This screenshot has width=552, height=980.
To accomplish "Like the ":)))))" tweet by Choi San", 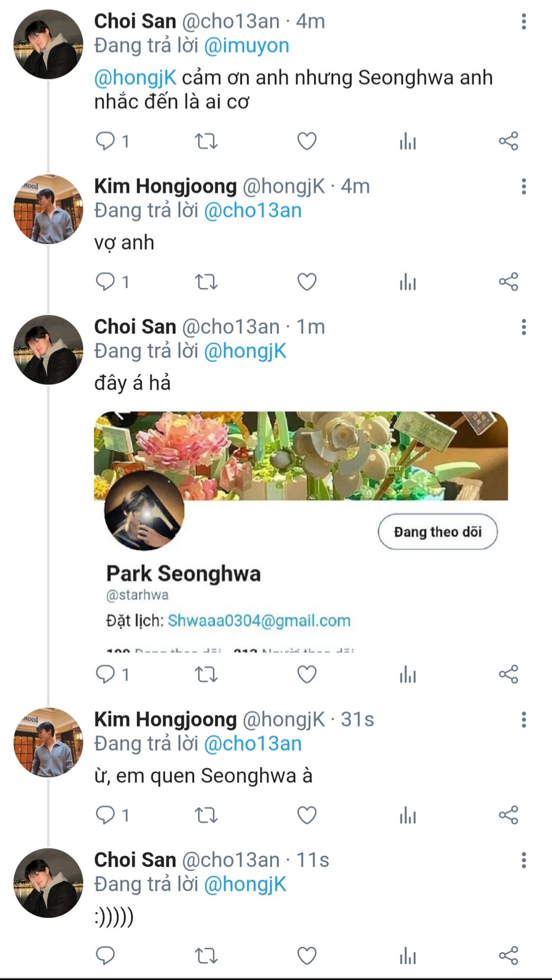I will tap(307, 956).
